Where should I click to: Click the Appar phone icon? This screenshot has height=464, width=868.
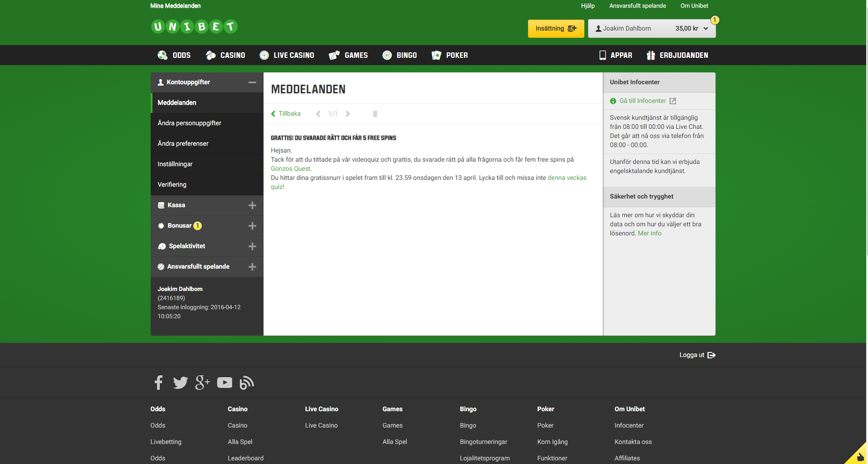point(603,55)
